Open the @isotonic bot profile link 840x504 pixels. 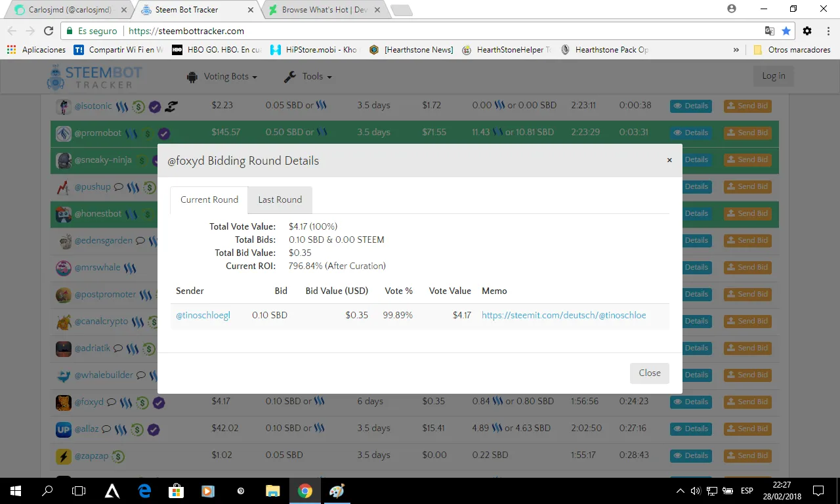93,106
